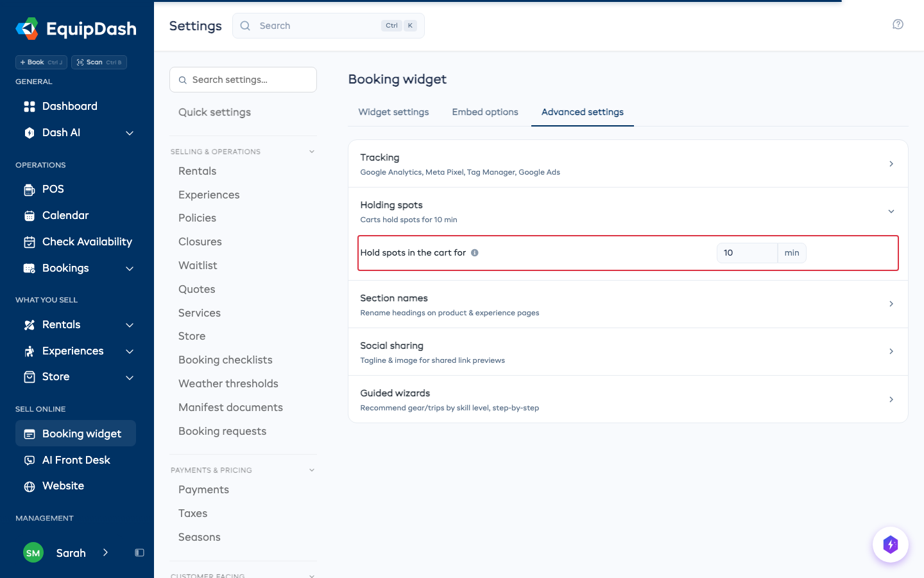The width and height of the screenshot is (924, 578).
Task: Open Dashboard from sidebar icon
Action: coord(30,107)
